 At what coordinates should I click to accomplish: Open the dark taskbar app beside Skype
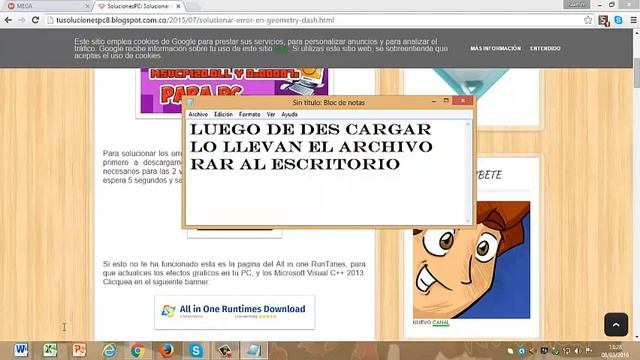224,350
